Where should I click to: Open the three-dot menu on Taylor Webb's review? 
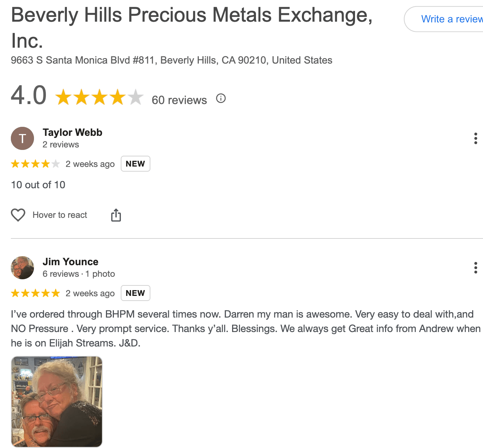click(475, 138)
